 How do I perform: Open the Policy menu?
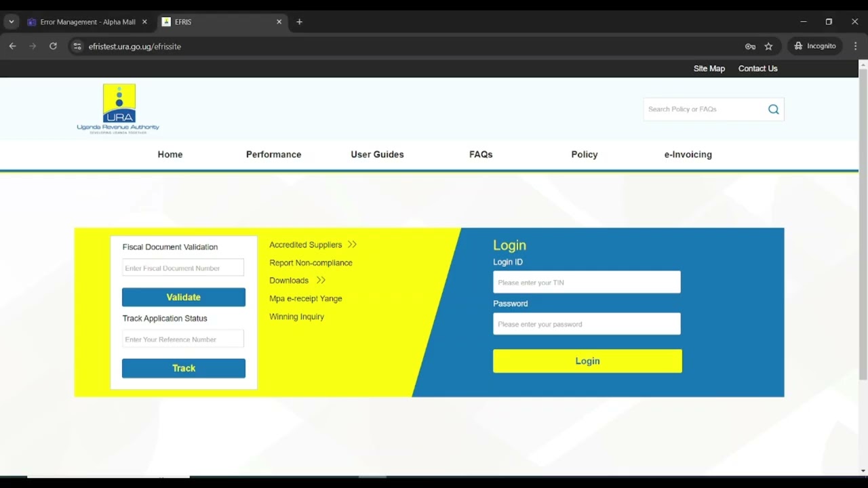coord(585,155)
